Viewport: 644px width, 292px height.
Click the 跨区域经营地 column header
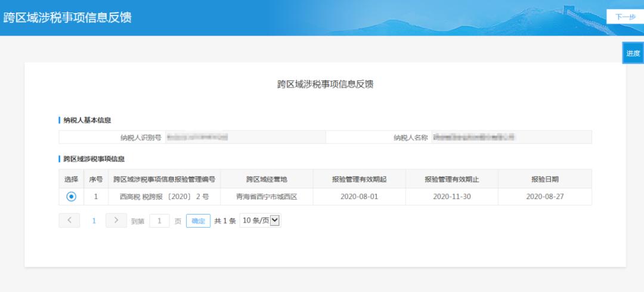click(x=267, y=179)
